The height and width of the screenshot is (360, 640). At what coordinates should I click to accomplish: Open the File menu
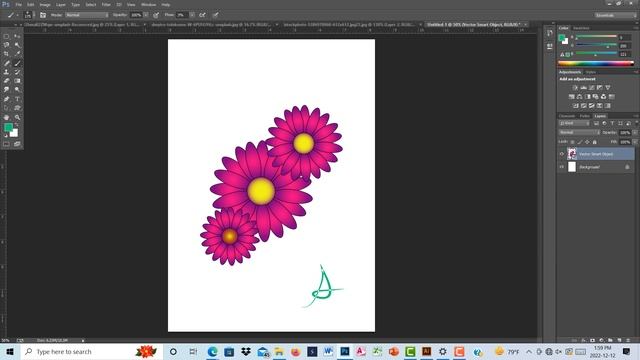[x=18, y=4]
